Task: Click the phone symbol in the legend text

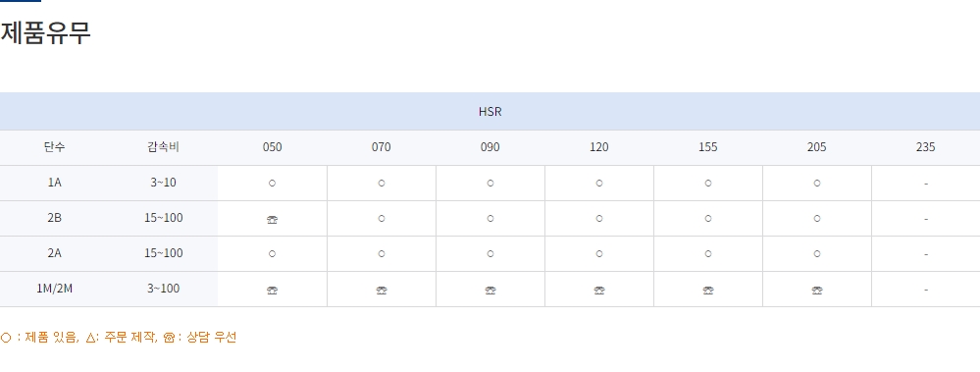Action: 169,338
